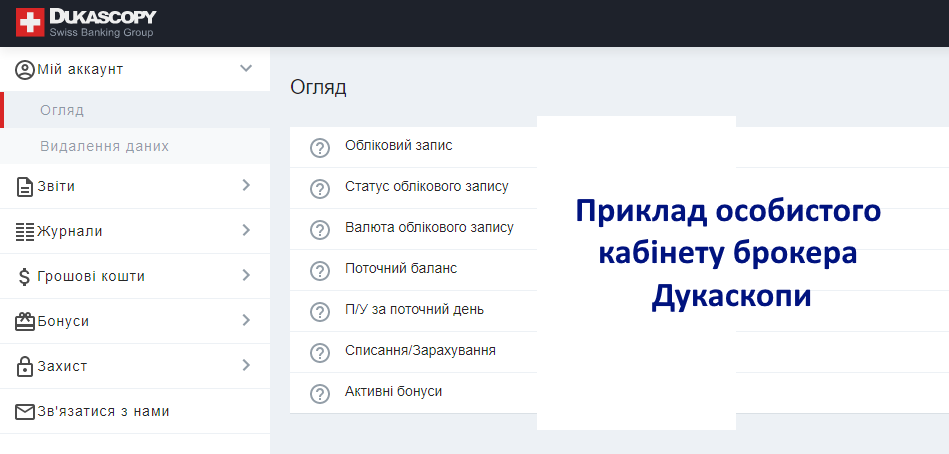Click help icon next to Валюта облікового запису
The image size is (949, 454).
[x=320, y=230]
